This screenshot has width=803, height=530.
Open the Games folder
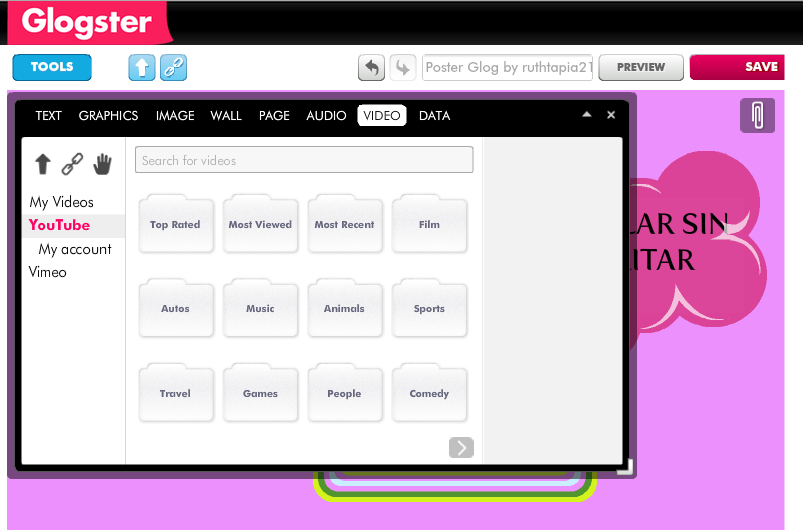click(x=260, y=393)
